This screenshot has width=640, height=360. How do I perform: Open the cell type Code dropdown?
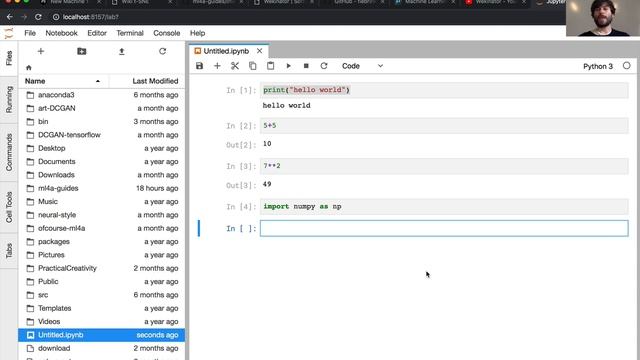coord(362,66)
